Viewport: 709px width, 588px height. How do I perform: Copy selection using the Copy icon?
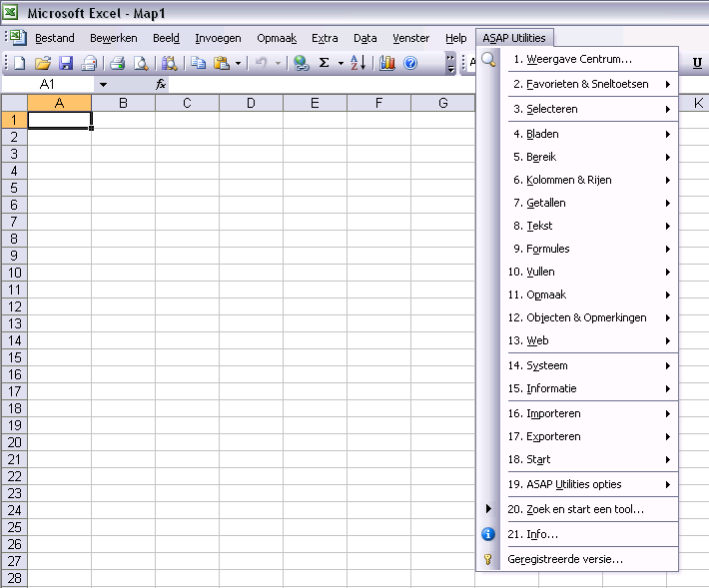[x=198, y=63]
